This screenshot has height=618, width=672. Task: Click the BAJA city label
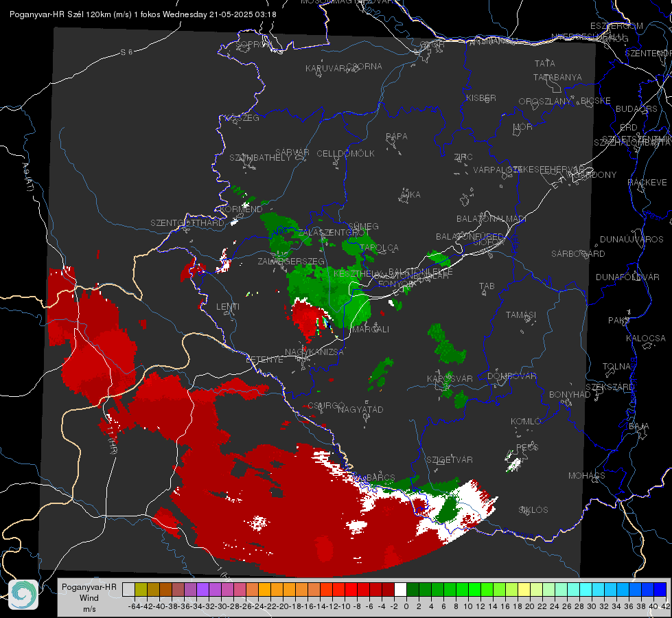pyautogui.click(x=639, y=426)
